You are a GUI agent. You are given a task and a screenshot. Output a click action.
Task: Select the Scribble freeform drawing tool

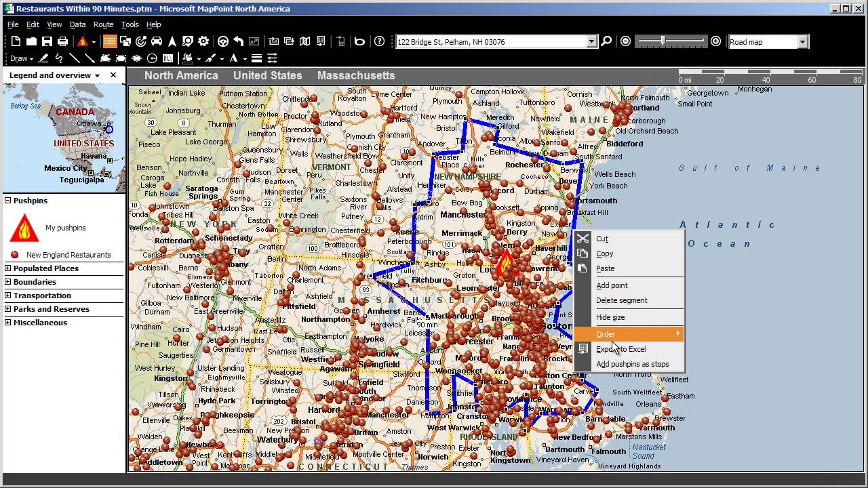59,58
